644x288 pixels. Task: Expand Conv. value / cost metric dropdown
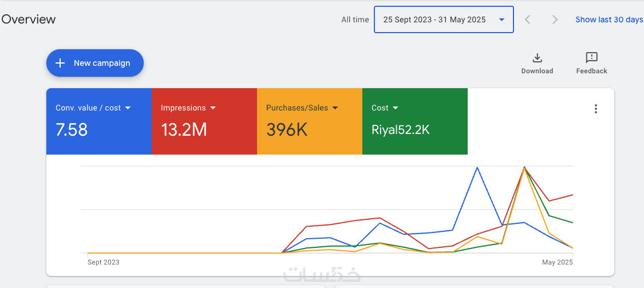(128, 108)
